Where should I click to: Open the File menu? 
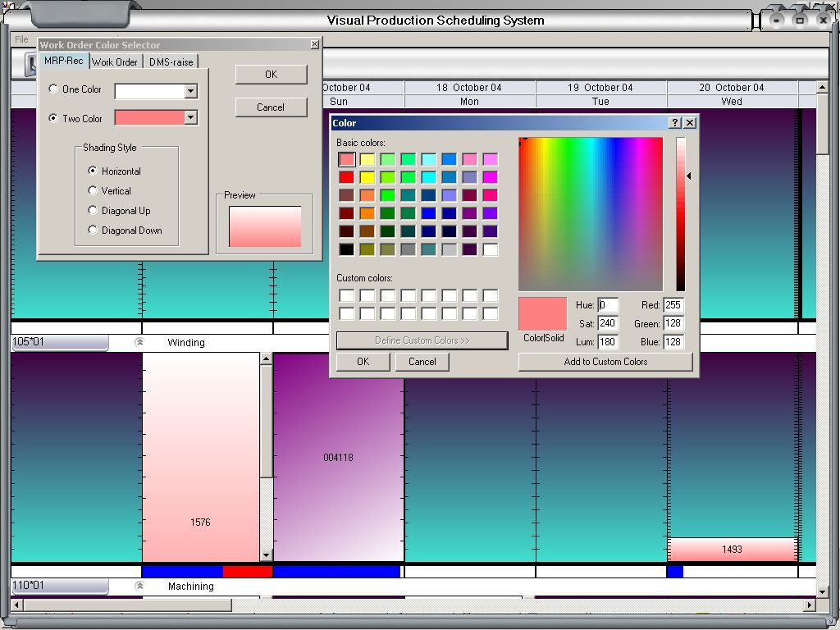click(21, 39)
